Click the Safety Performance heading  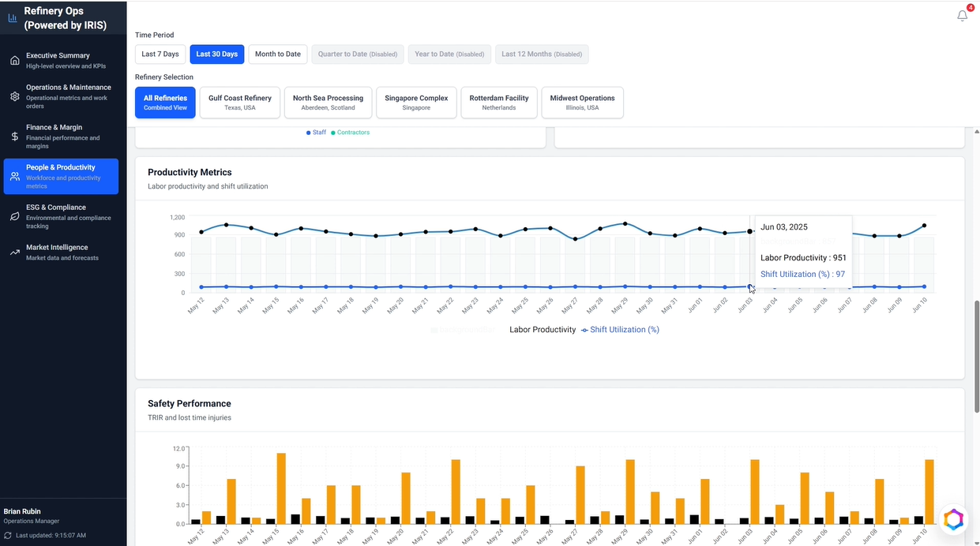[190, 403]
